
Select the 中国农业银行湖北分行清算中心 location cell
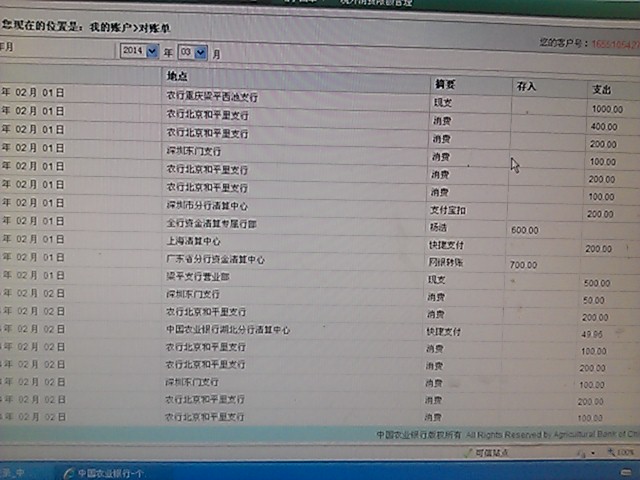[x=228, y=329]
